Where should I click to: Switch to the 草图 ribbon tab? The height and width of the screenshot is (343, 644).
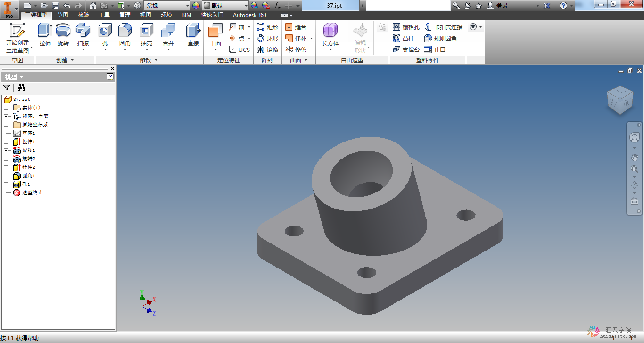[62, 15]
